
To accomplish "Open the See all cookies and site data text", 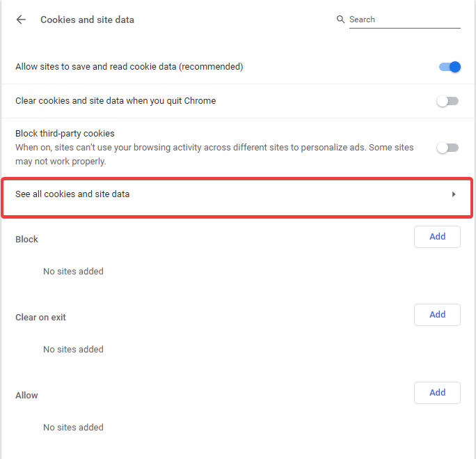I will click(72, 194).
